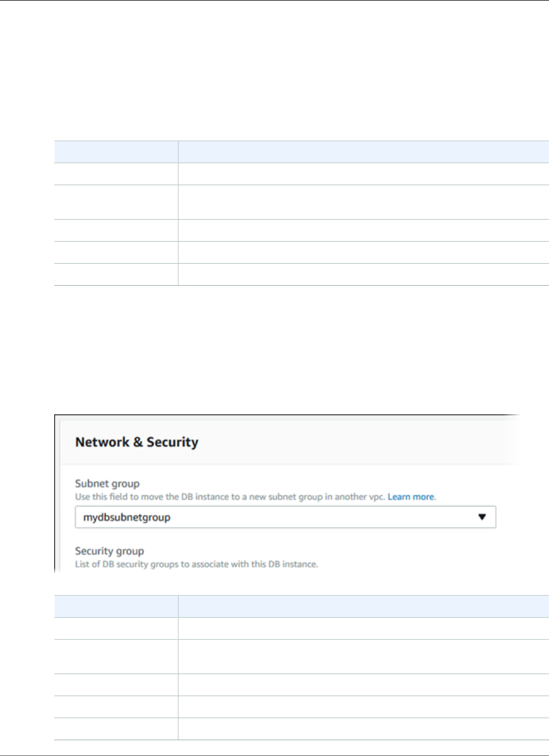Click the Security group field label

(110, 551)
